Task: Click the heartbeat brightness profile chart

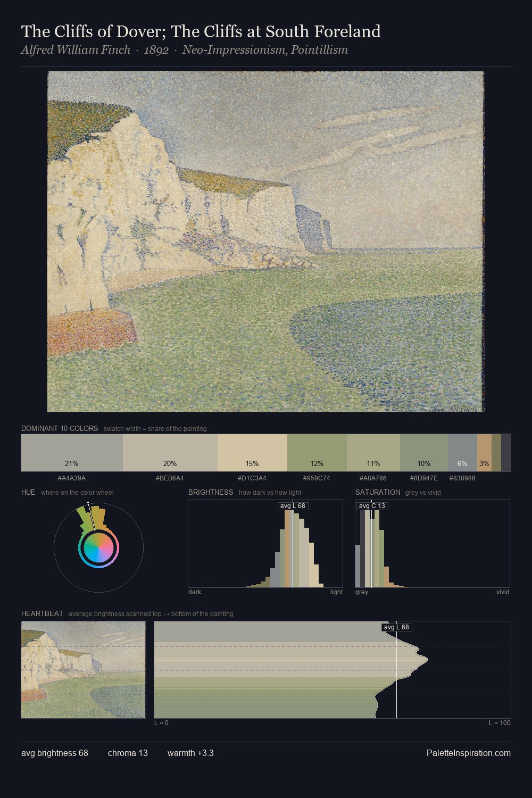Action: pyautogui.click(x=332, y=670)
